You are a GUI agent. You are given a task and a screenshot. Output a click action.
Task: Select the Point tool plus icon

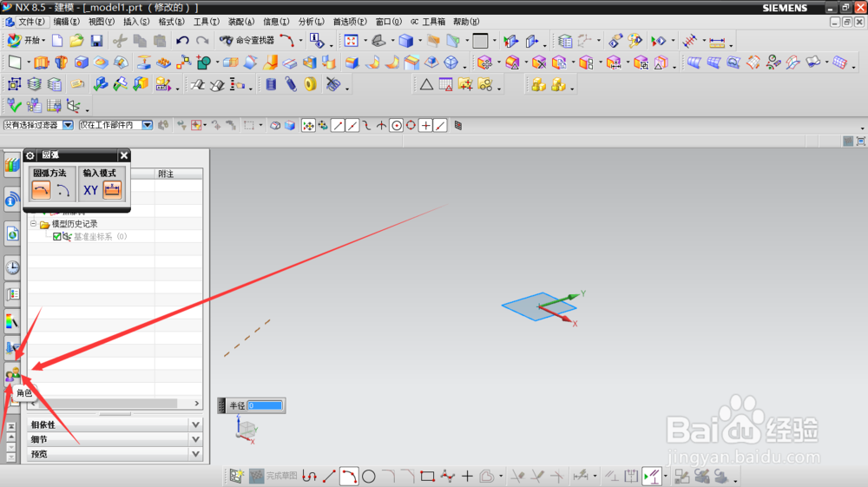tap(467, 476)
